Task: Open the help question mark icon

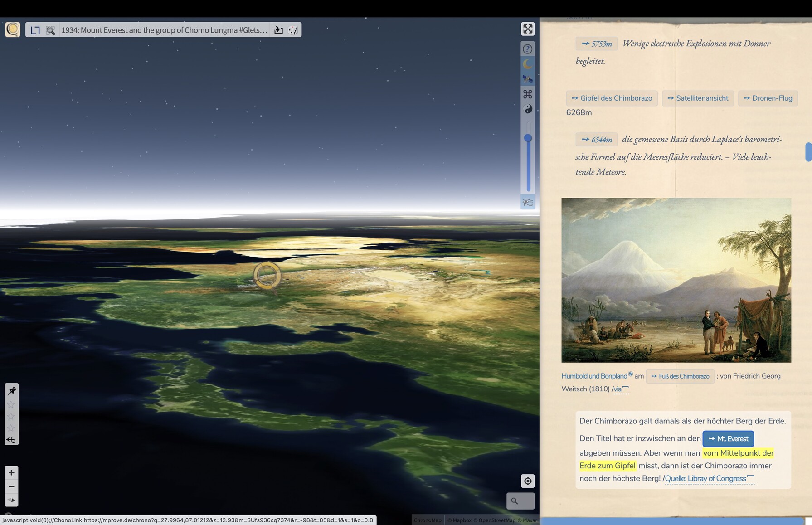Action: tap(527, 49)
